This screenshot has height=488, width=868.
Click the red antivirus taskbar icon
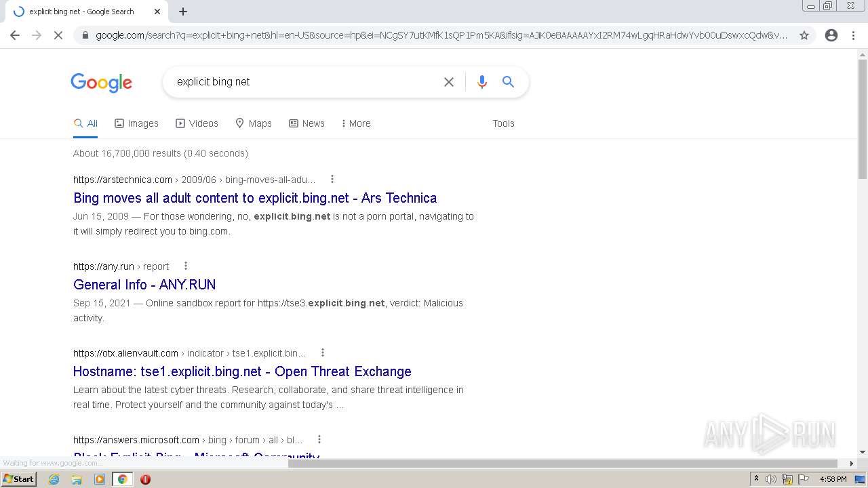pyautogui.click(x=145, y=479)
